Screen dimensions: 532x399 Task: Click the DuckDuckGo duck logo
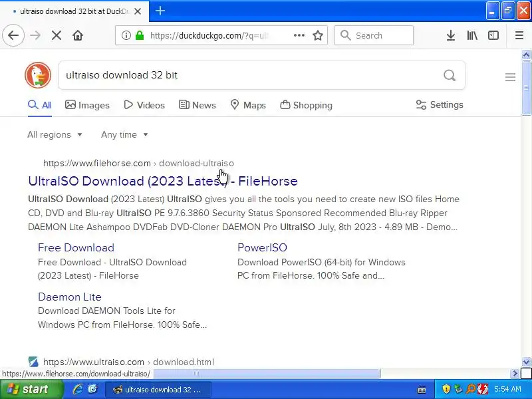click(38, 75)
